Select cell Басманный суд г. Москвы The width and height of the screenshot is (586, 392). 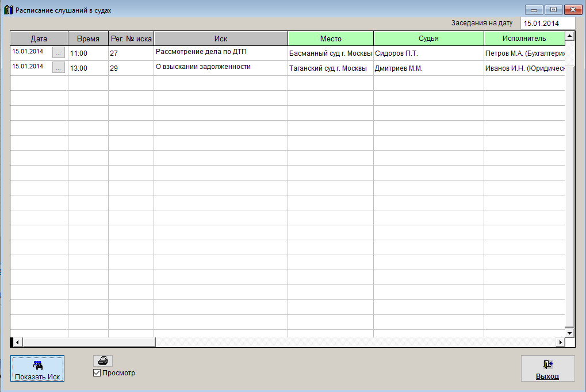pos(331,53)
